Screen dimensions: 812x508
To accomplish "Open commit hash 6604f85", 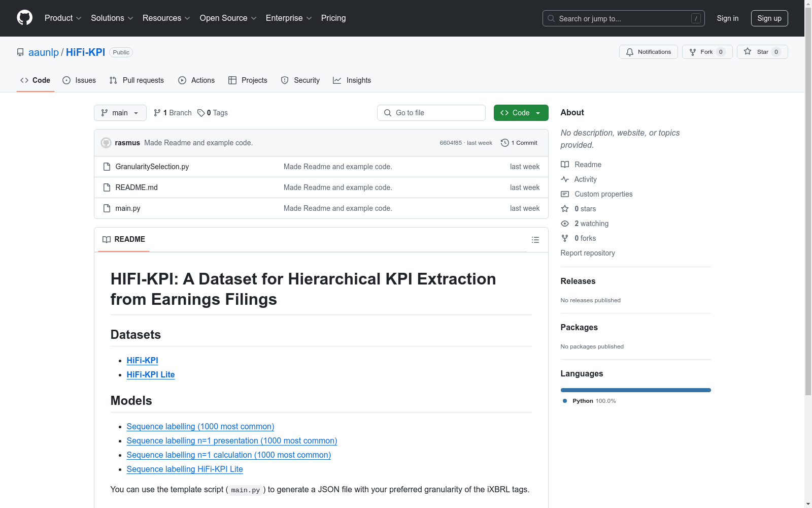I will point(451,143).
